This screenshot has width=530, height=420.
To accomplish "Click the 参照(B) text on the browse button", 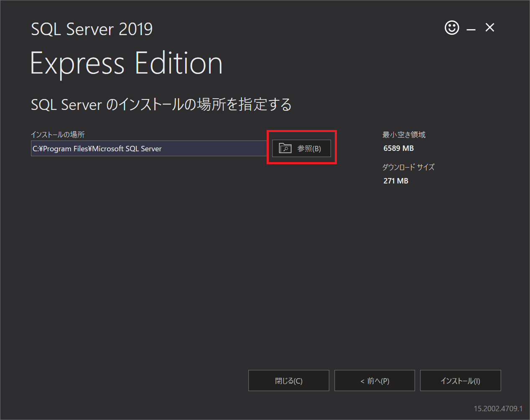I will point(309,149).
